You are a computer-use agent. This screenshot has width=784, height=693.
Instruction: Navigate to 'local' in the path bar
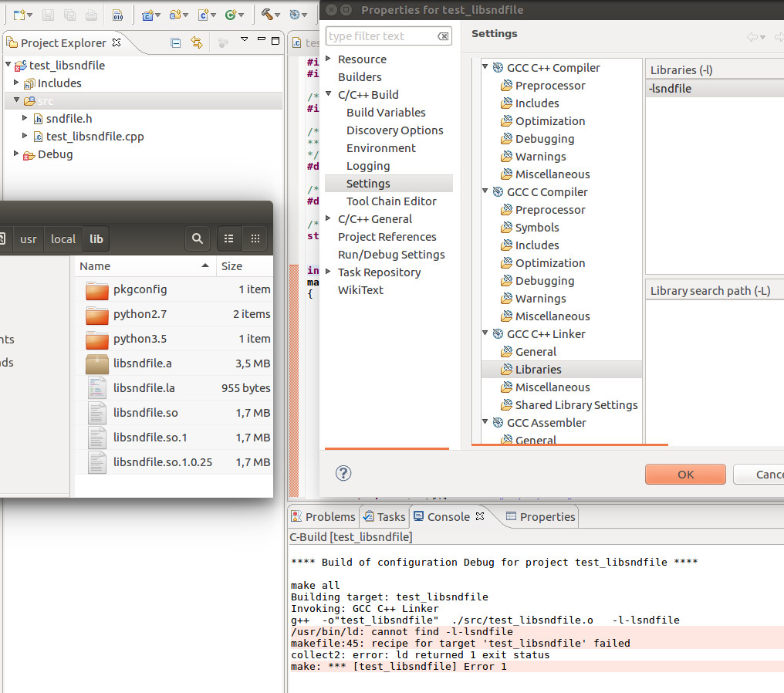[x=63, y=239]
